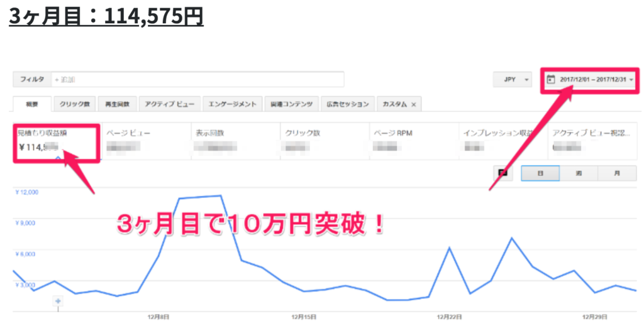Viewport: 644px width, 331px height.
Task: Select the ページ RPM metric card
Action: [413, 141]
